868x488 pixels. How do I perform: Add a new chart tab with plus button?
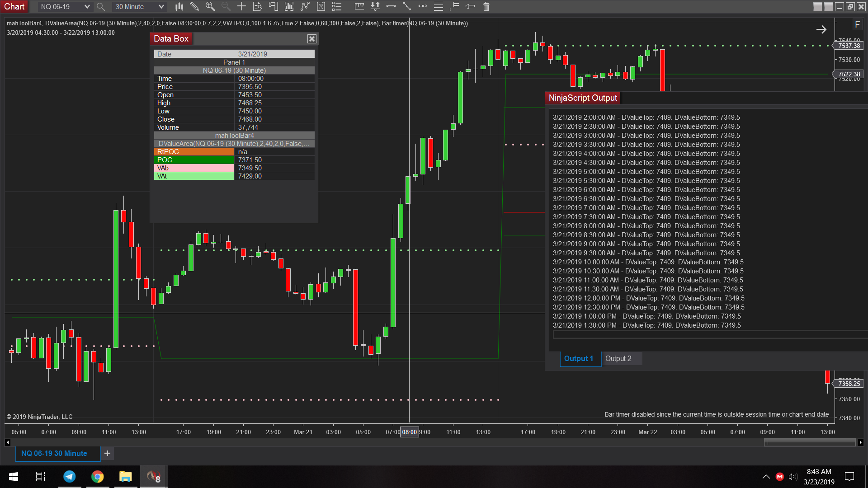click(x=107, y=453)
